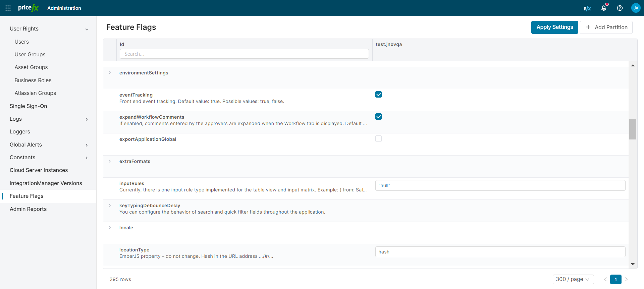Image resolution: width=644 pixels, height=289 pixels.
Task: Click the Apply Settings button
Action: (554, 27)
